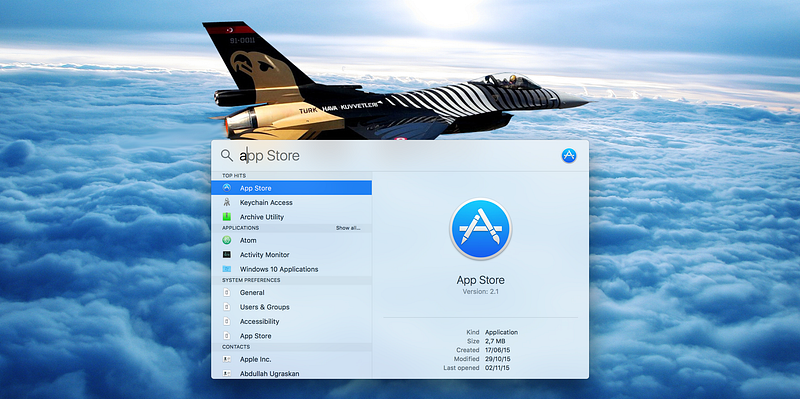
Task: Click the large App Store preview icon
Action: tap(481, 229)
